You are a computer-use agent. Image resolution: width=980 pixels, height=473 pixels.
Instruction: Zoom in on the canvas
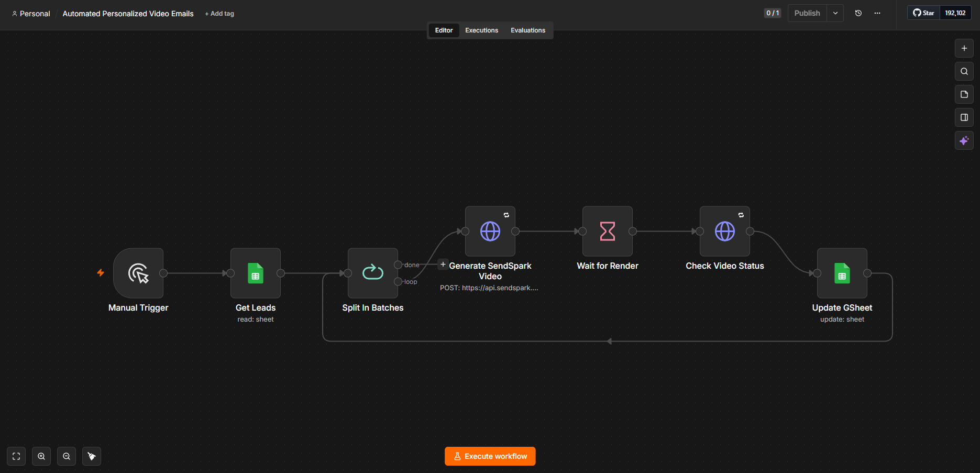tap(41, 456)
